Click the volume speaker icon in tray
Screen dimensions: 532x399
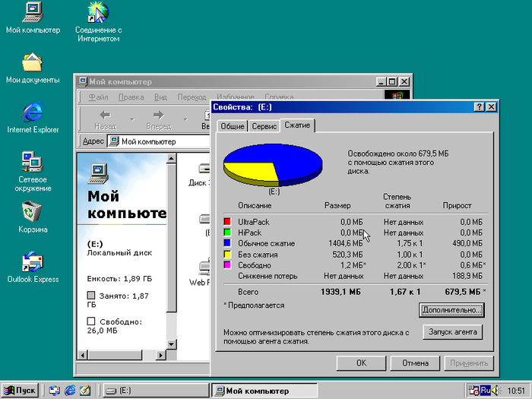click(x=496, y=391)
